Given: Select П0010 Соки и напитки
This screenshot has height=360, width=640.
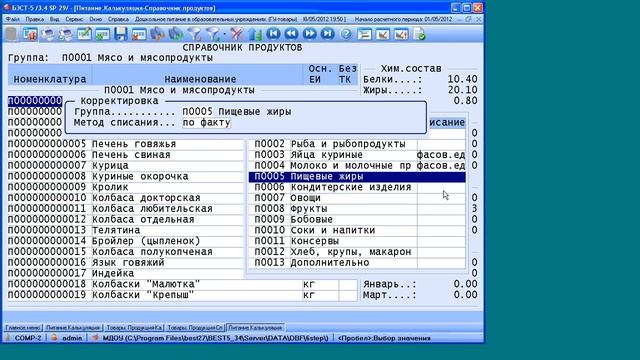Looking at the screenshot, I should pos(356,230).
